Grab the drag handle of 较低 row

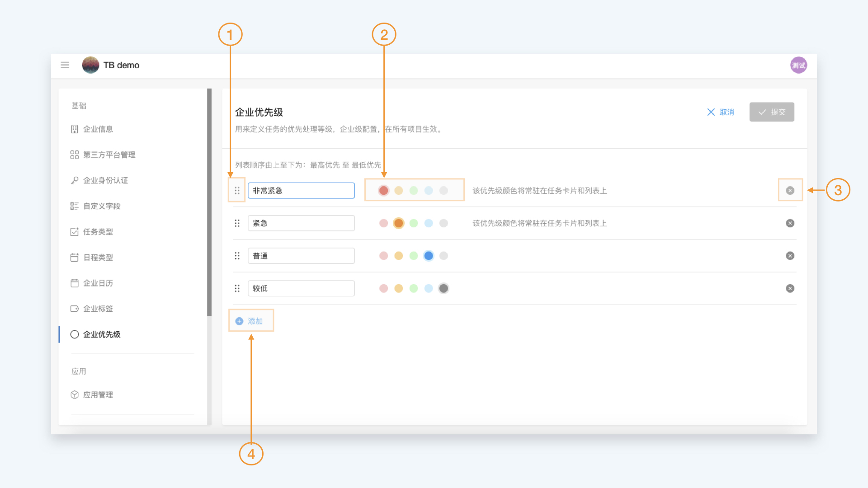click(x=237, y=288)
